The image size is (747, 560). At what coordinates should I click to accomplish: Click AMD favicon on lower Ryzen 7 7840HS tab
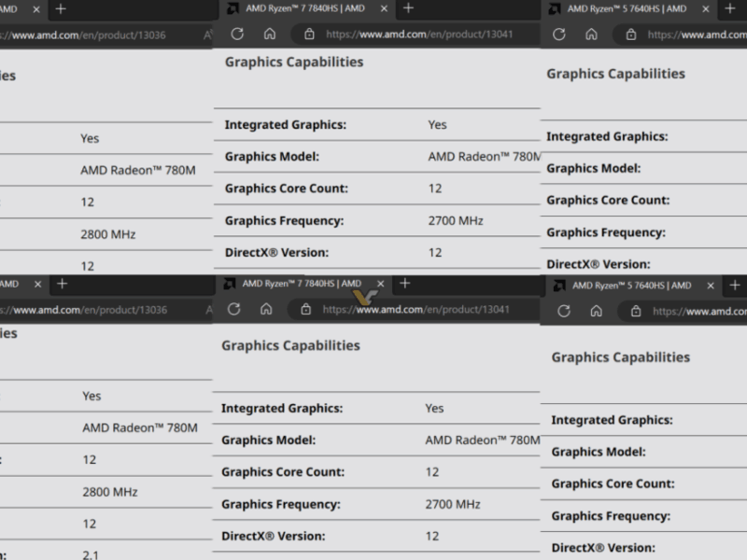pos(229,284)
